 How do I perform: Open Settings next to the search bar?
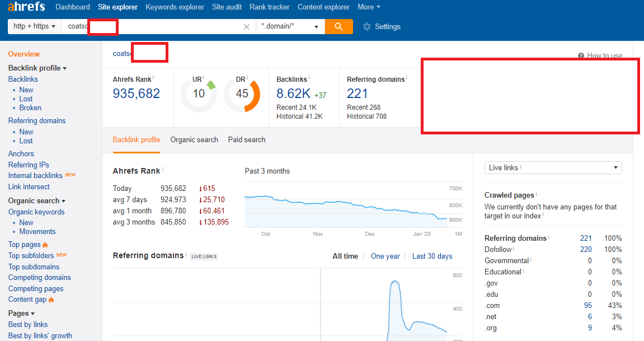382,26
